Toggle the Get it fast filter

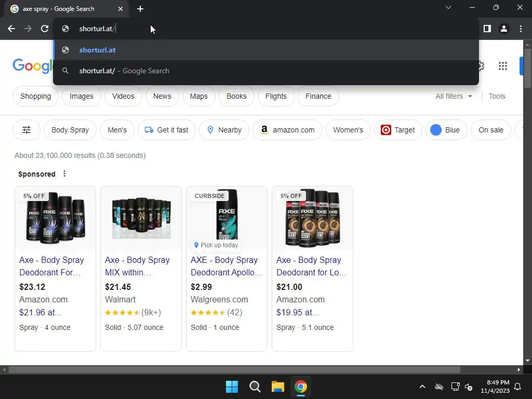click(x=167, y=129)
